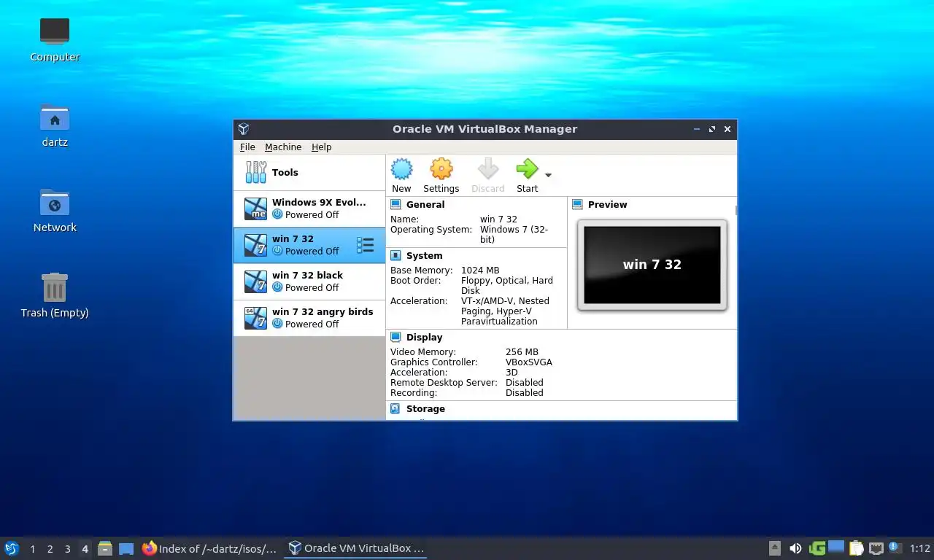Click the Display monitor icon
Image resolution: width=934 pixels, height=560 pixels.
(x=395, y=337)
